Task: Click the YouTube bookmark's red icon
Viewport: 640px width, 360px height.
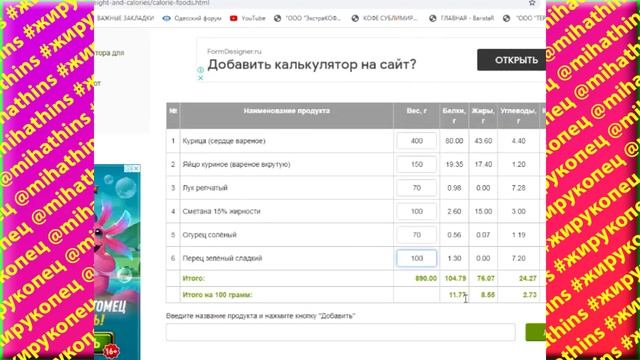Action: click(233, 18)
